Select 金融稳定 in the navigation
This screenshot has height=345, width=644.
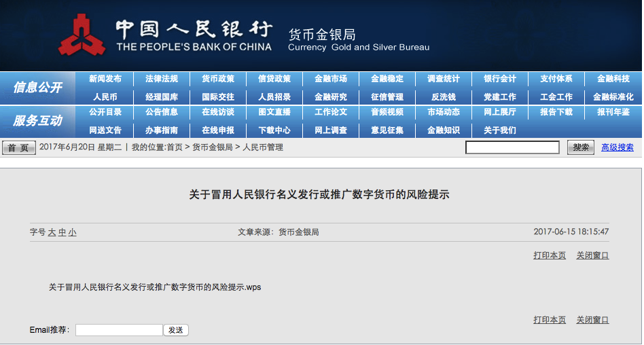coord(387,79)
